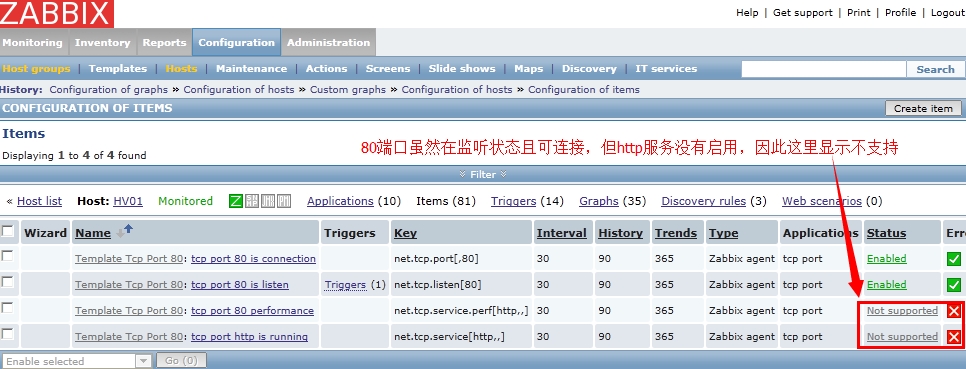Go to Host groups submenu

click(x=36, y=68)
